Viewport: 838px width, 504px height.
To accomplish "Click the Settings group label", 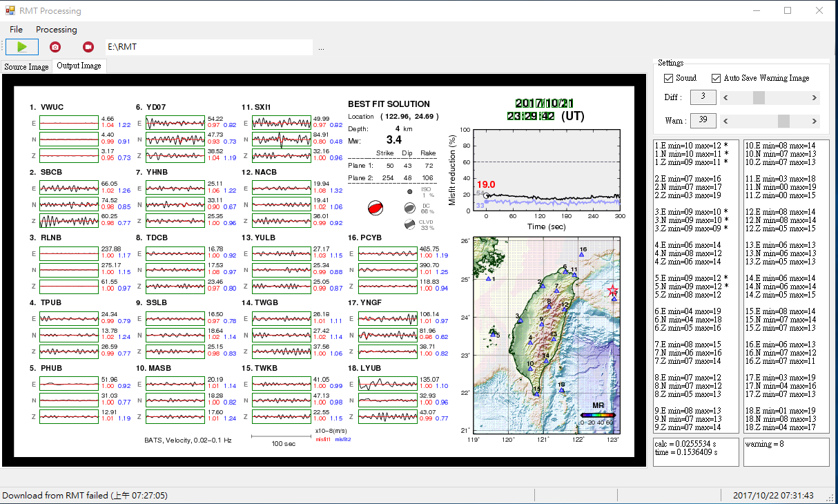I will (x=670, y=63).
